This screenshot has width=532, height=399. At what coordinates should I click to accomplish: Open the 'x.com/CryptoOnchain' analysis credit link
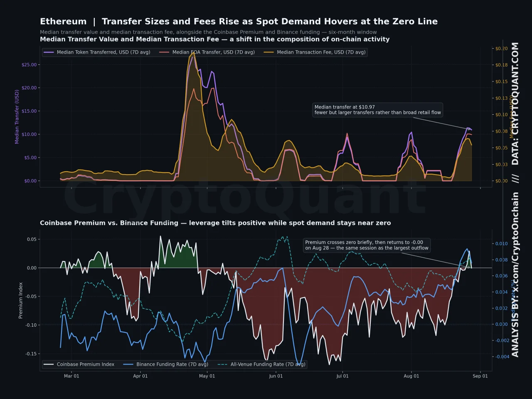click(515, 244)
